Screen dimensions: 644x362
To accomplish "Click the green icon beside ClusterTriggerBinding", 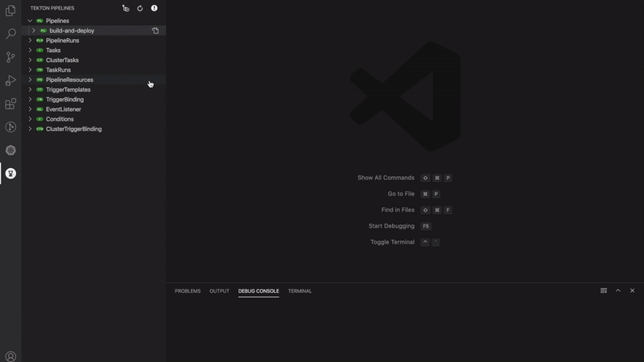I will tap(39, 129).
